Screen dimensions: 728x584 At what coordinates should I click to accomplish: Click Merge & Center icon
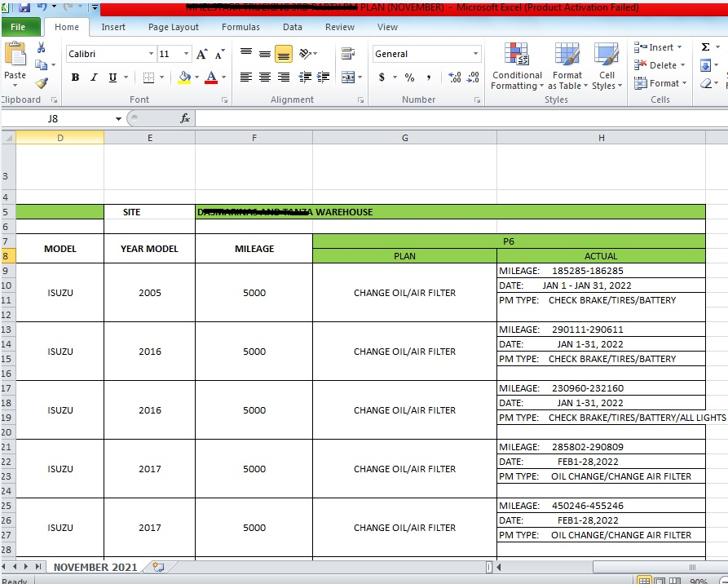[x=348, y=77]
